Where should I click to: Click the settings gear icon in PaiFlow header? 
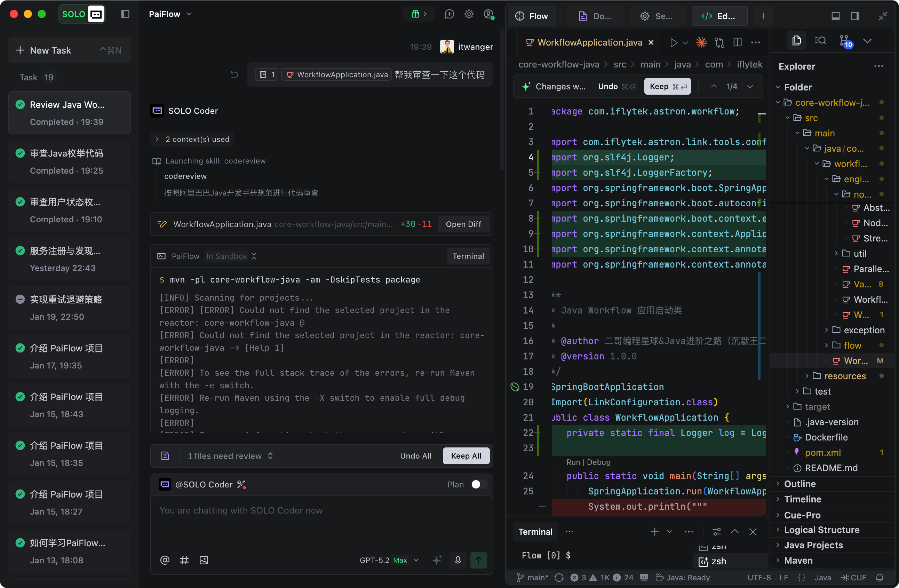469,14
